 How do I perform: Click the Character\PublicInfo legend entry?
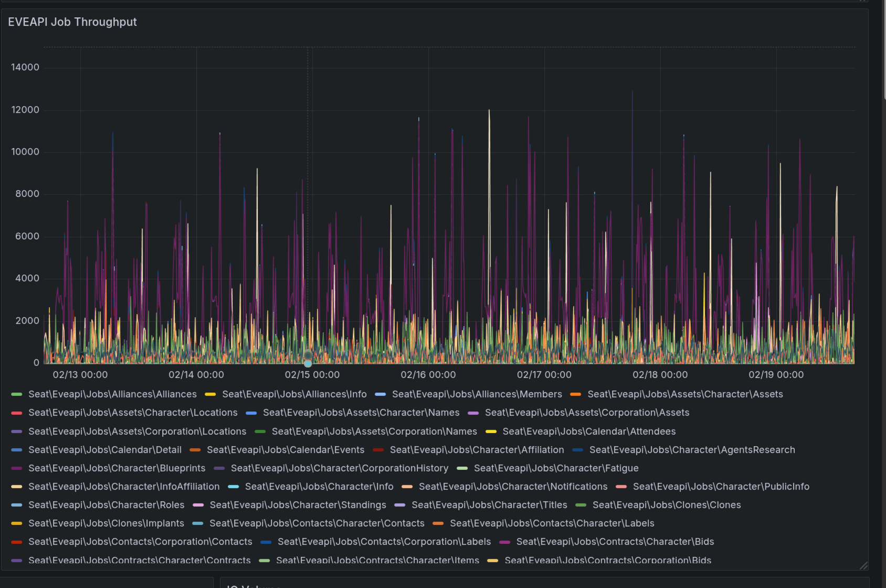(721, 487)
